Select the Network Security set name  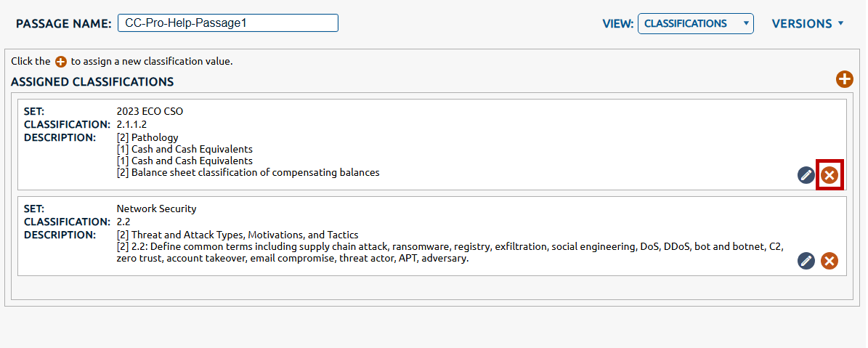click(x=156, y=209)
